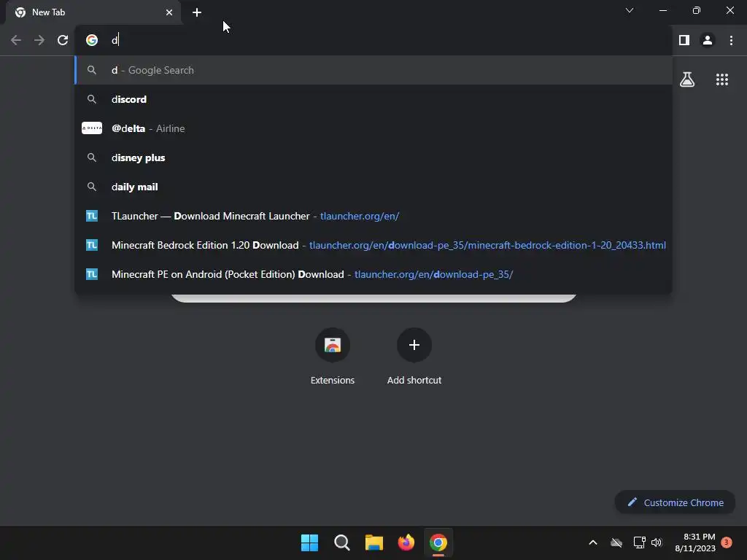Open Minecraft Bedrock Edition 1.20 Download suggestion
Screen dimensions: 747x560
(x=373, y=245)
